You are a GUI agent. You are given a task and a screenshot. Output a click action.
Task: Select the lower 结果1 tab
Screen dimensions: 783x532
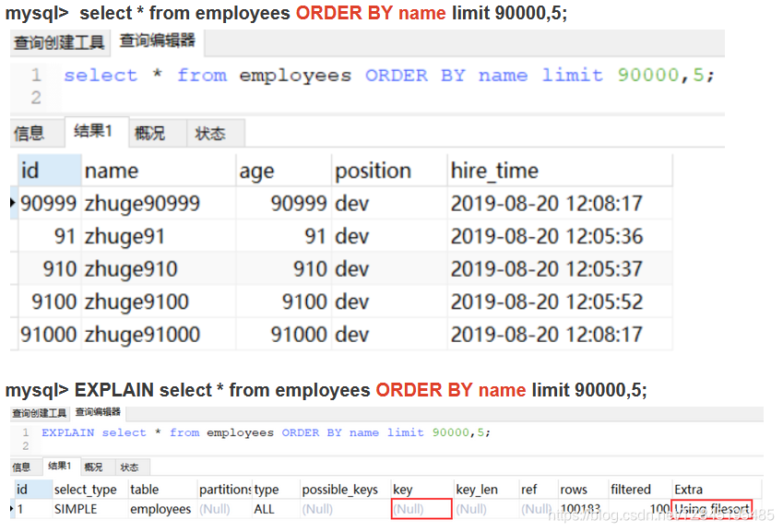[x=60, y=467]
